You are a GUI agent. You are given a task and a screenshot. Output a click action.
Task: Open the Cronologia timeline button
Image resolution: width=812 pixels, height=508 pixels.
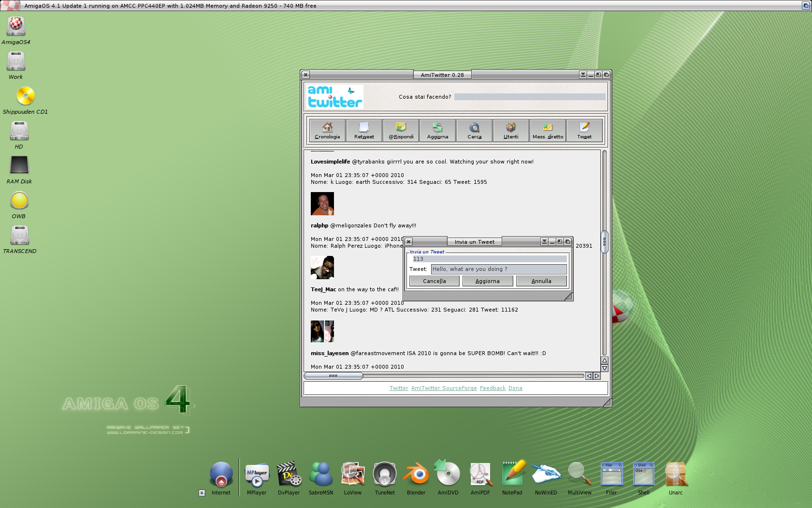coord(327,131)
